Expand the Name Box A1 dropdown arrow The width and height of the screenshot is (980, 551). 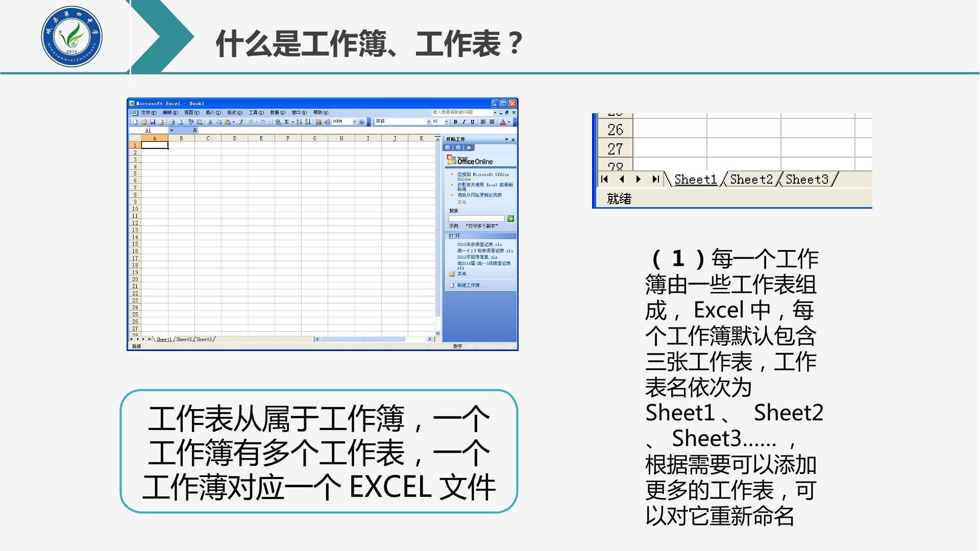click(x=171, y=131)
